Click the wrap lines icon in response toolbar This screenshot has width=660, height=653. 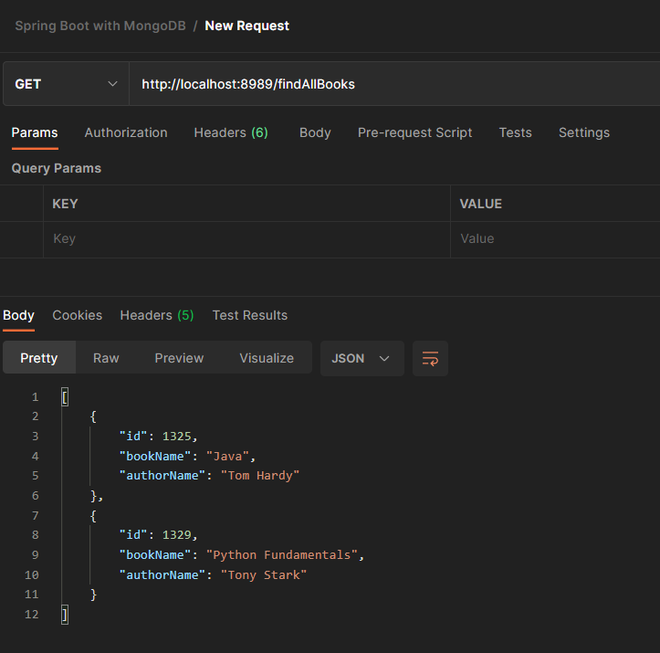tap(430, 358)
